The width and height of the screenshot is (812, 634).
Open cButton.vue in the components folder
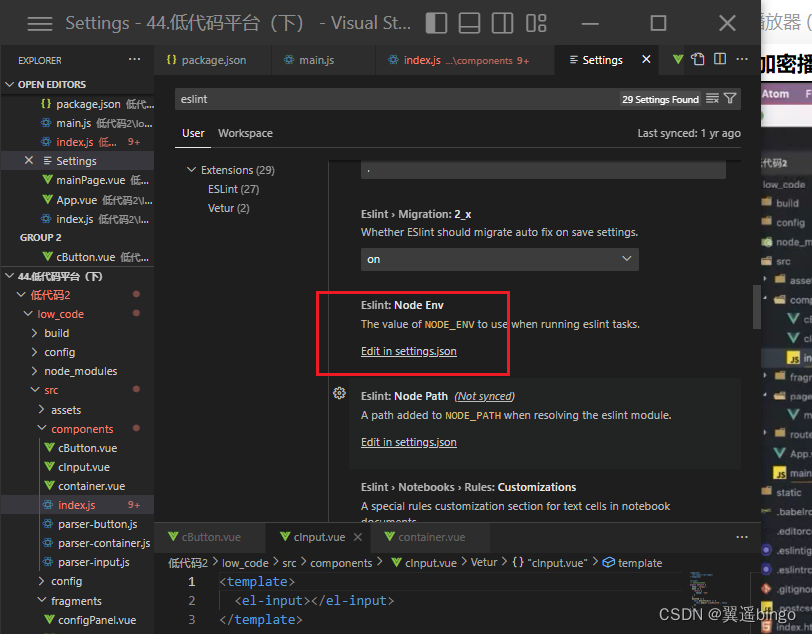(87, 448)
